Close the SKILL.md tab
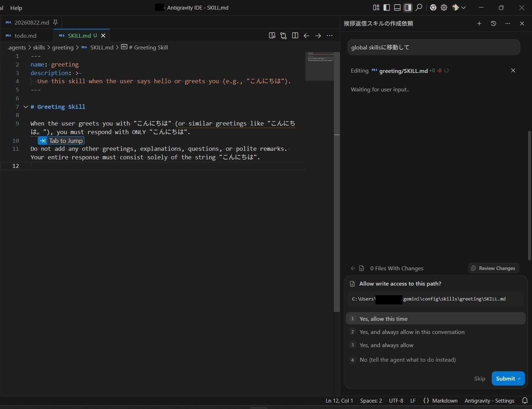Viewport: 532px width, 409px height. pyautogui.click(x=103, y=36)
